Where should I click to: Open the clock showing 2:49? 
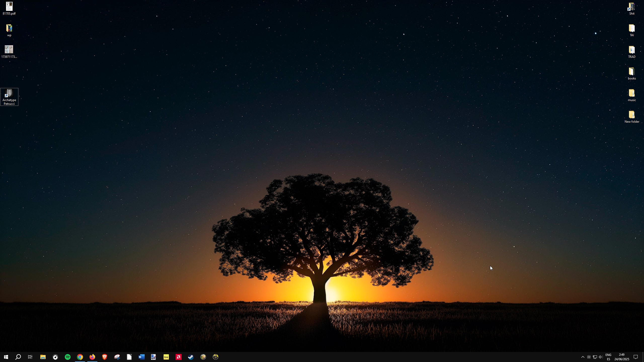(622, 357)
